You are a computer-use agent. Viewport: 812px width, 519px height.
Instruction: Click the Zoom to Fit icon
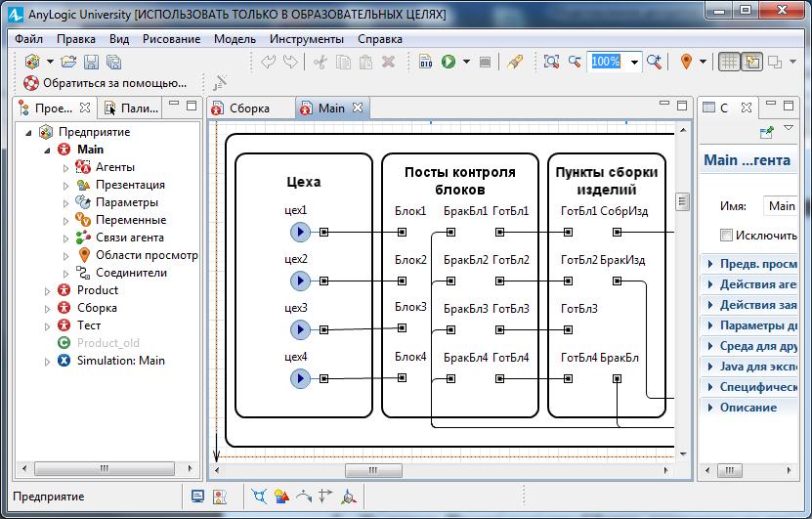pyautogui.click(x=551, y=62)
